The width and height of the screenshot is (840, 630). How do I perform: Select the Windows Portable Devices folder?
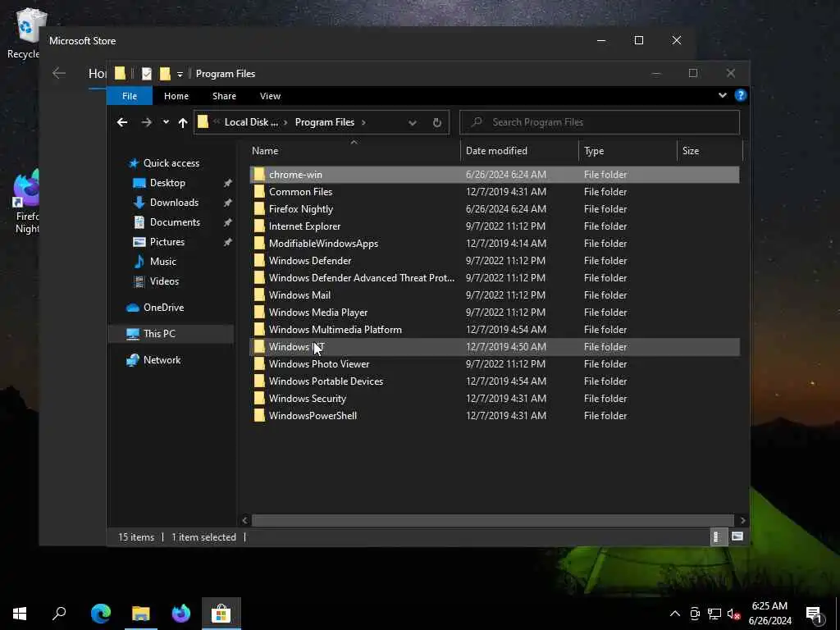494,381
